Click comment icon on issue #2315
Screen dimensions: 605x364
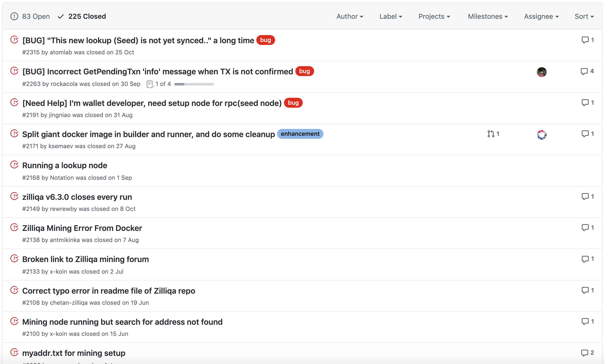(585, 40)
